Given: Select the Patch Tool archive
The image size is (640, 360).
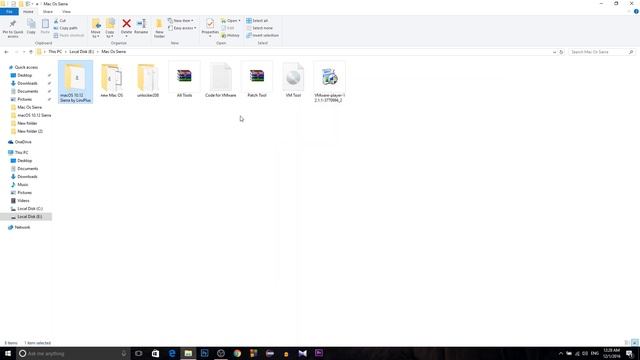Looking at the screenshot, I should tap(257, 80).
